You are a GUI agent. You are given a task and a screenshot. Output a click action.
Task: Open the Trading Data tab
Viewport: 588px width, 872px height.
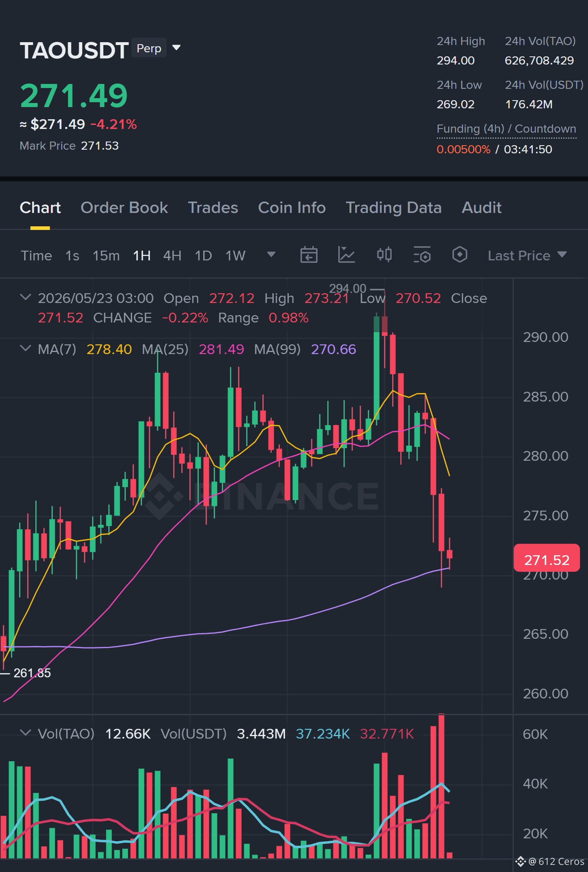coord(393,208)
